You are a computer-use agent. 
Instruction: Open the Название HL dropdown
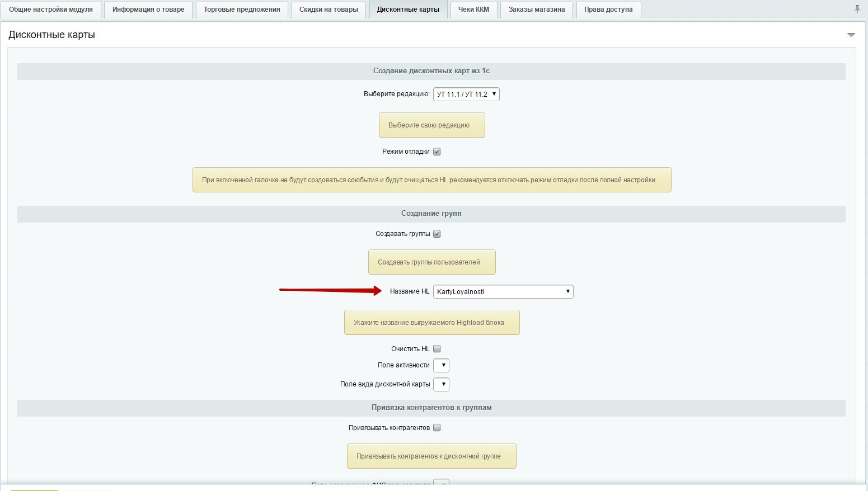pyautogui.click(x=503, y=291)
